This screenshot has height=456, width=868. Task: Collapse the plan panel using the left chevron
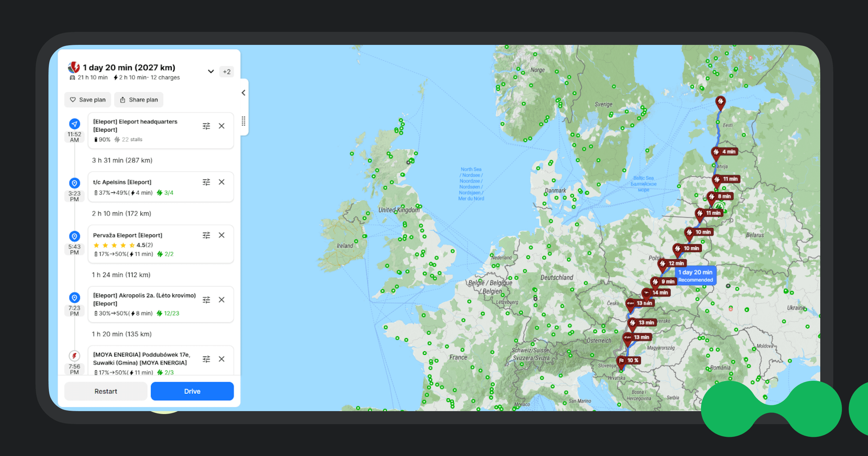243,93
